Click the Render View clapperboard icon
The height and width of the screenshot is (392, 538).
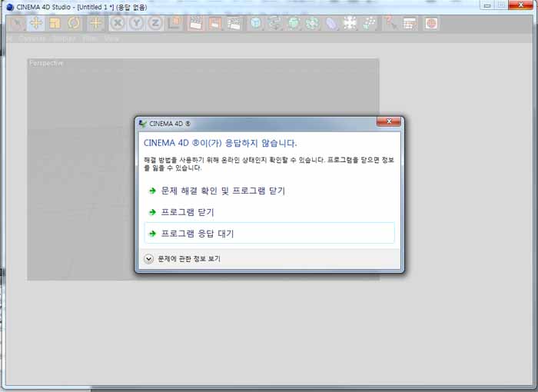(x=195, y=23)
